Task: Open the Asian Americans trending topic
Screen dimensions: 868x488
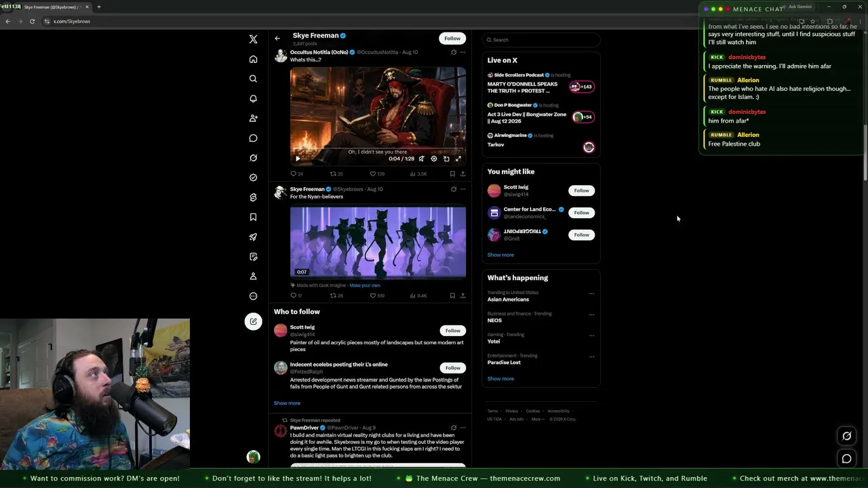Action: [508, 300]
